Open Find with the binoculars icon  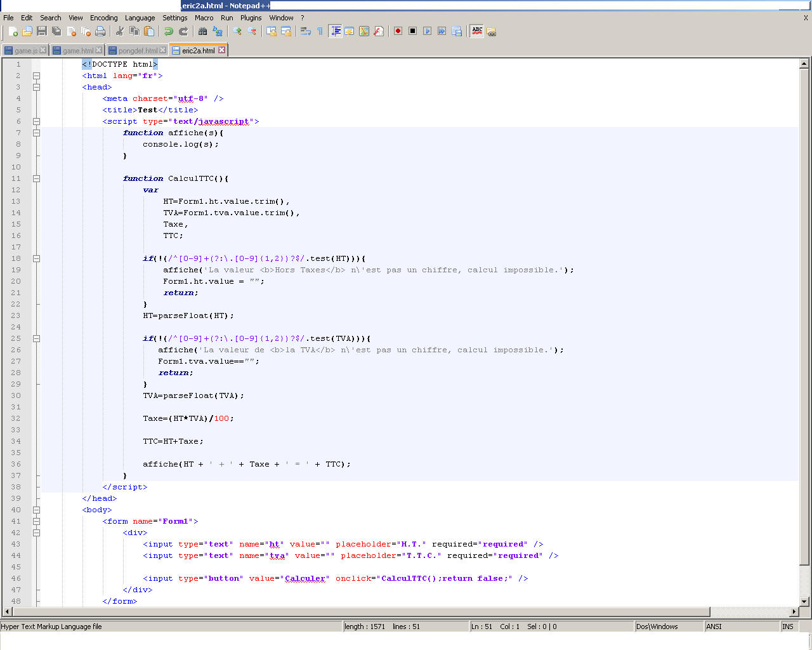(203, 31)
